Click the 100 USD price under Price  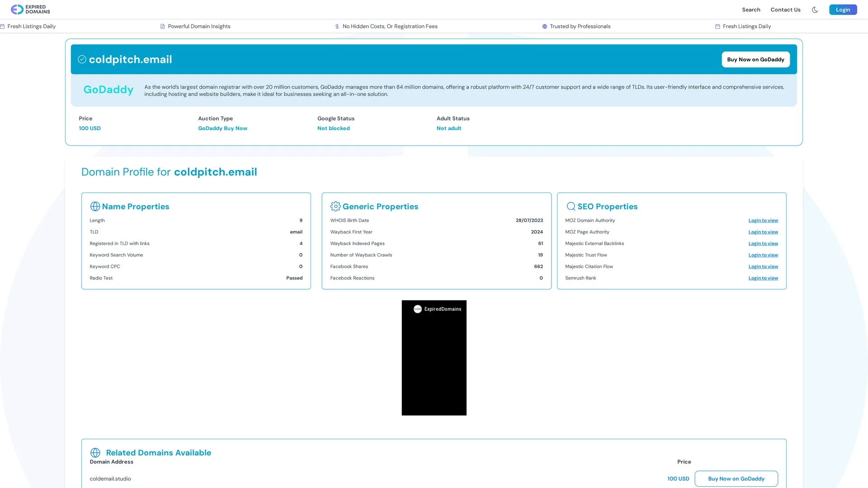90,128
